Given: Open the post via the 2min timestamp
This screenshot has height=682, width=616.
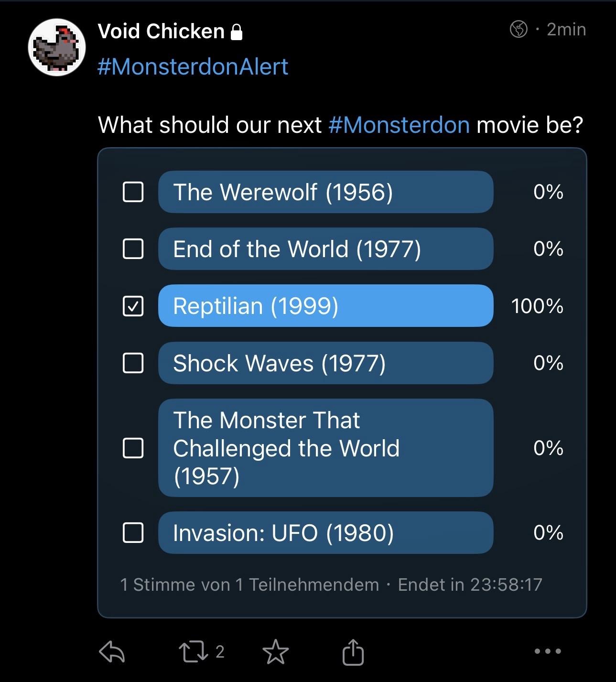Looking at the screenshot, I should (566, 29).
